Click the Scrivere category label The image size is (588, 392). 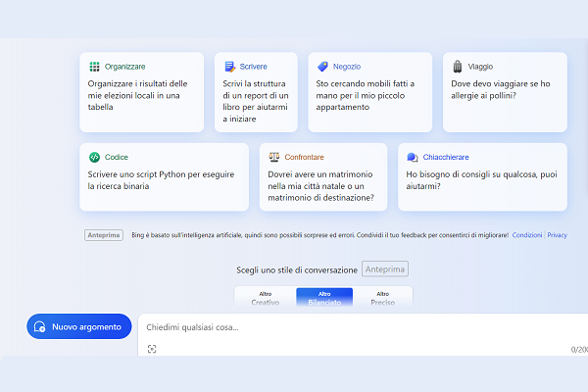click(x=253, y=67)
